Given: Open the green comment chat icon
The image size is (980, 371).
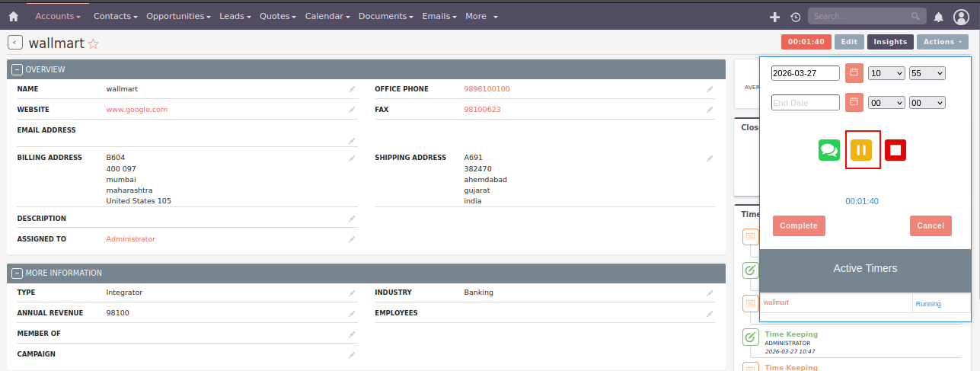Looking at the screenshot, I should click(828, 150).
